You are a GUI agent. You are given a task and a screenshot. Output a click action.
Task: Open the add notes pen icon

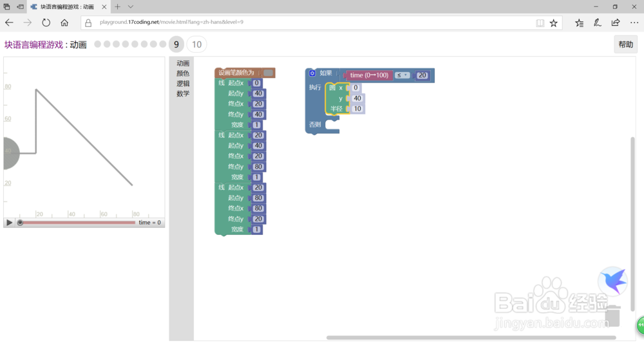click(598, 23)
